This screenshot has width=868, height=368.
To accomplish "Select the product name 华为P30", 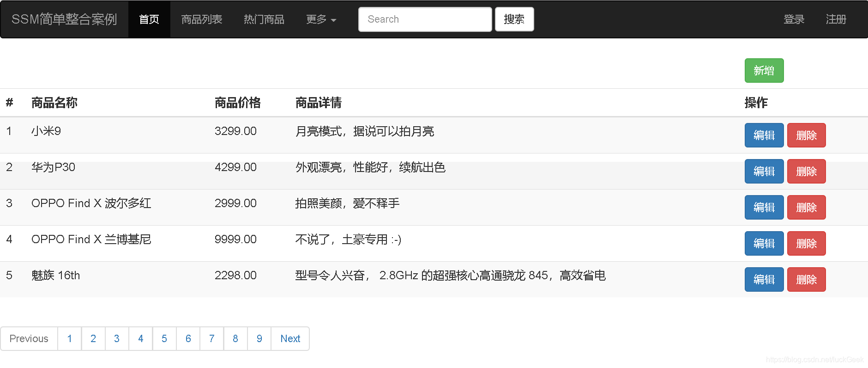I will coord(53,167).
